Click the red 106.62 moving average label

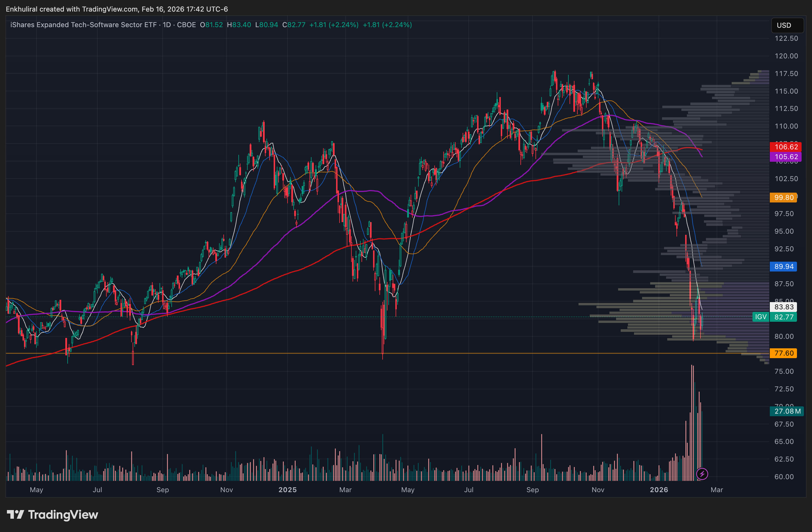click(x=786, y=147)
